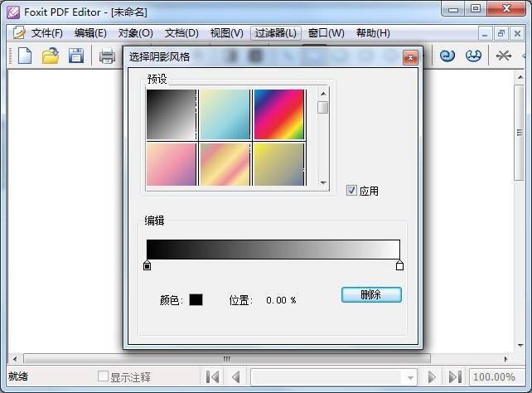Click the document icon left of the File menu
The width and height of the screenshot is (532, 393).
click(x=19, y=33)
